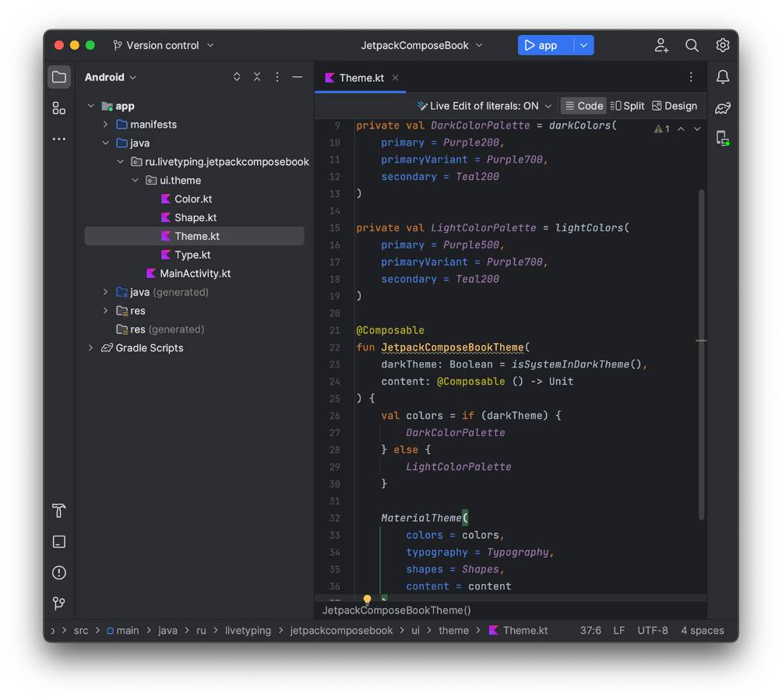
Task: Open the Build Variants hammer icon
Action: pos(59,511)
